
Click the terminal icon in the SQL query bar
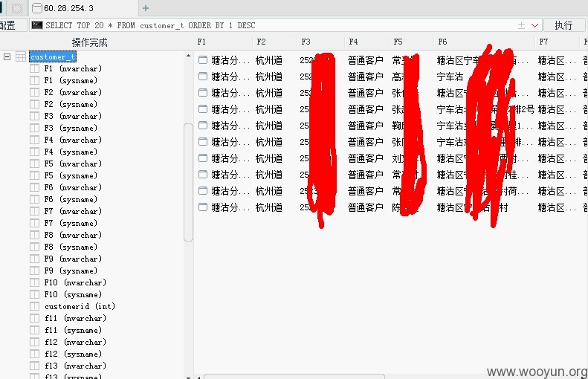click(36, 25)
